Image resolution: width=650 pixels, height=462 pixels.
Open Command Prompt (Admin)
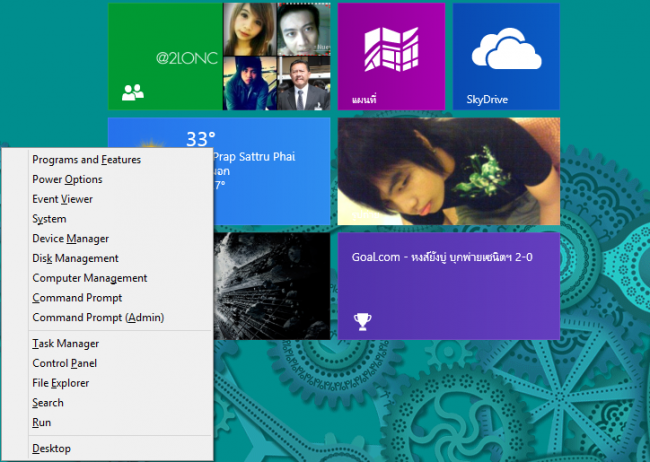pyautogui.click(x=97, y=317)
